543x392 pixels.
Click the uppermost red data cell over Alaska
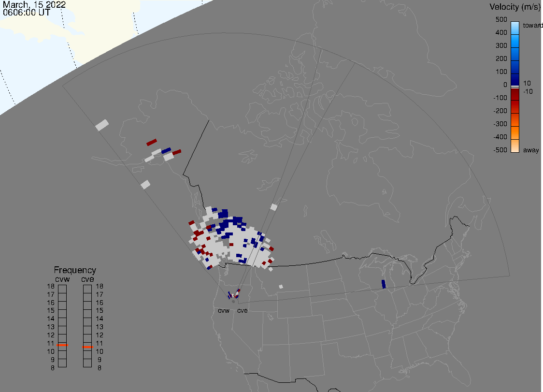[152, 143]
